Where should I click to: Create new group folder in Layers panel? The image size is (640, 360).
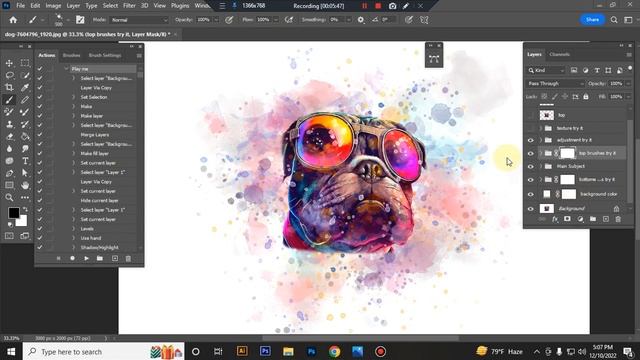[593, 219]
